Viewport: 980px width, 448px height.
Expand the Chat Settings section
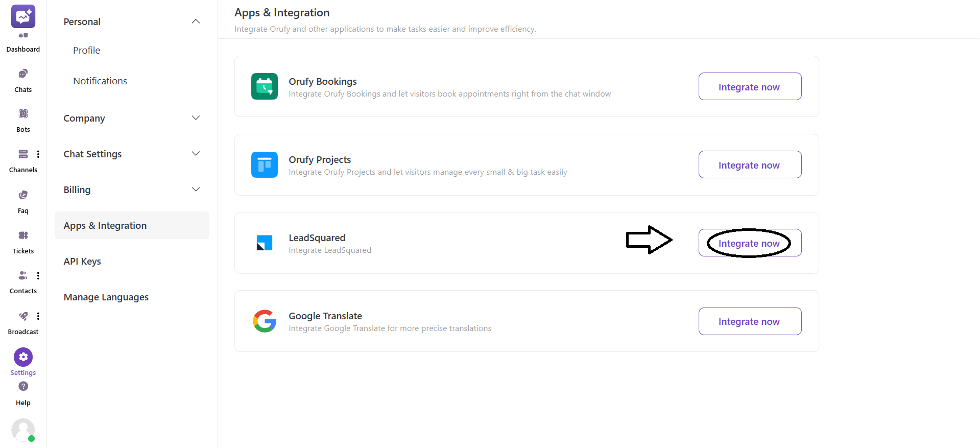pyautogui.click(x=196, y=153)
